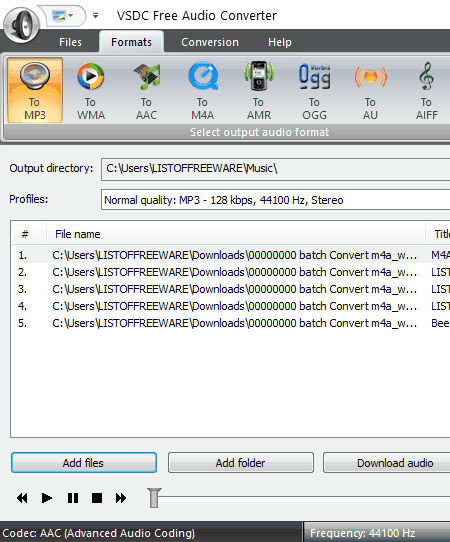Open the Profiles combo box

(x=275, y=199)
